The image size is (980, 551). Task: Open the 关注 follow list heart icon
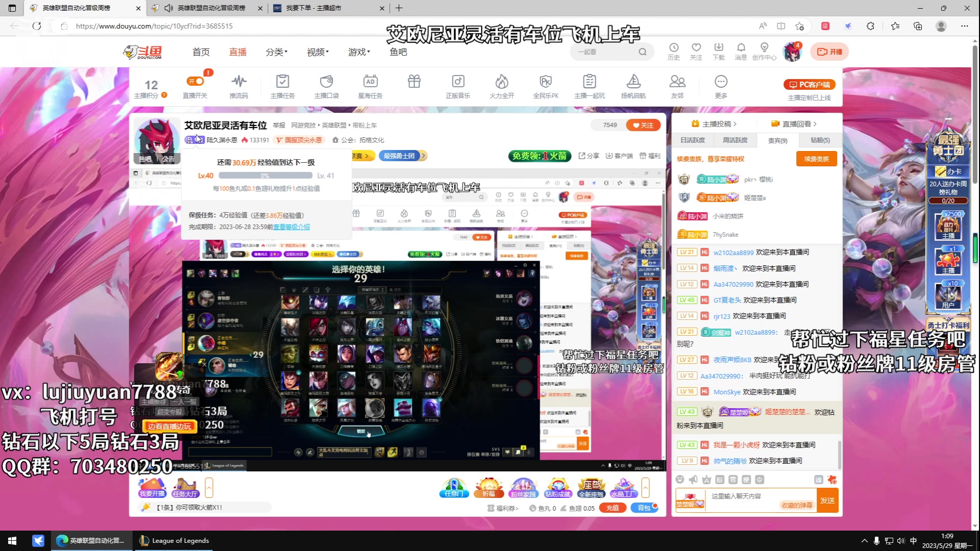(x=696, y=51)
